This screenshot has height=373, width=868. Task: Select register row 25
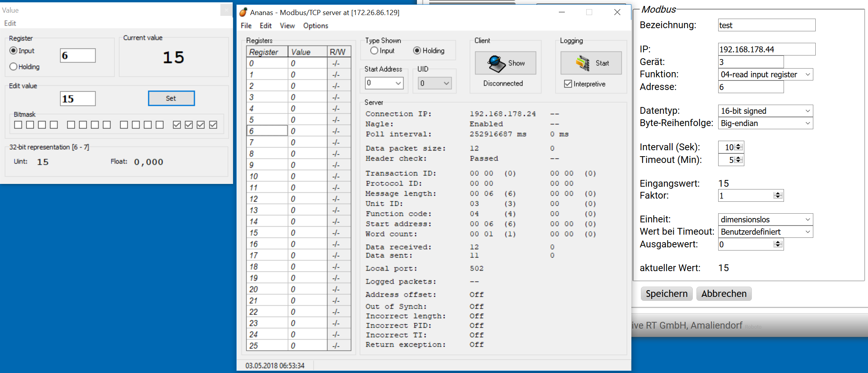[x=267, y=345]
